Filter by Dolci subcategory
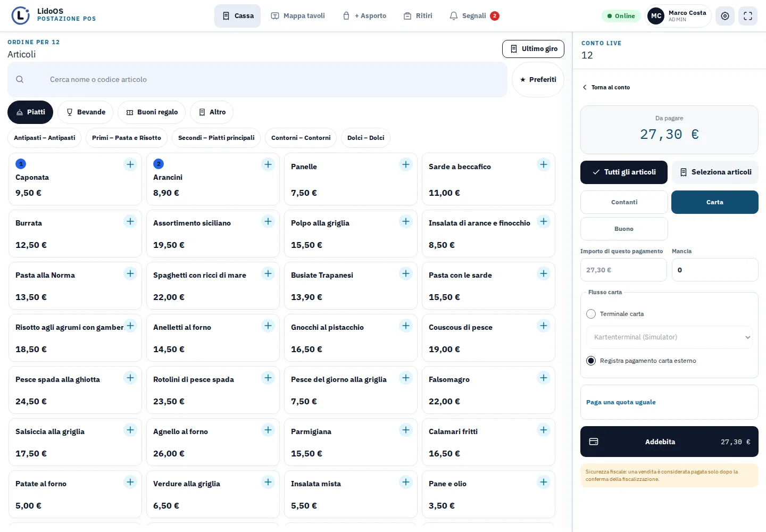Screen dimensions: 766x532 click(365, 138)
